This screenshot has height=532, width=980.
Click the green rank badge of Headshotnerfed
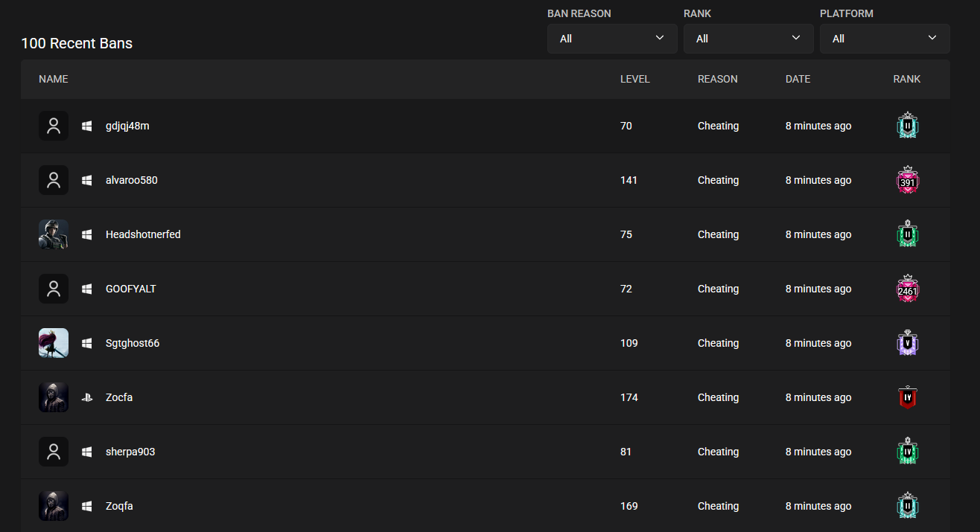[908, 234]
